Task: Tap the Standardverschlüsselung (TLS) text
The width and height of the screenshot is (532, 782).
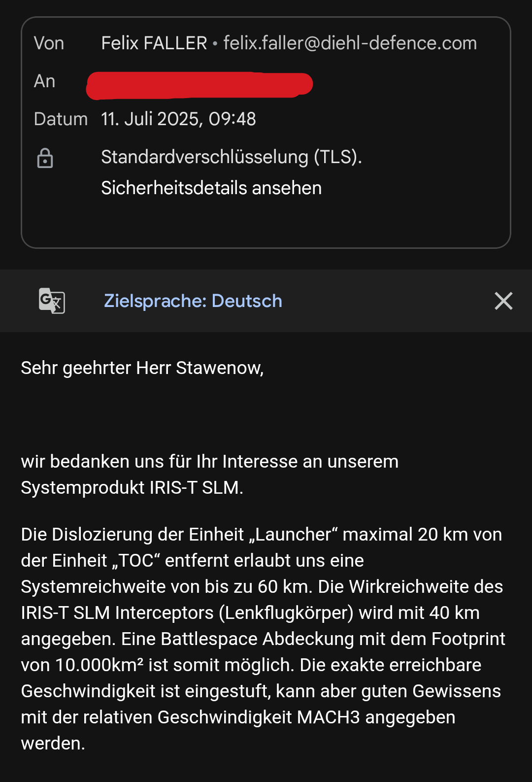Action: pyautogui.click(x=232, y=157)
